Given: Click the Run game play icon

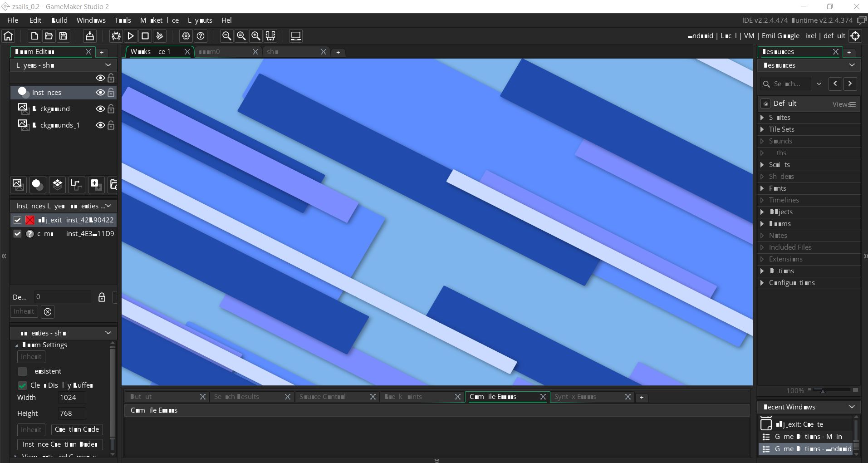Looking at the screenshot, I should coord(131,36).
